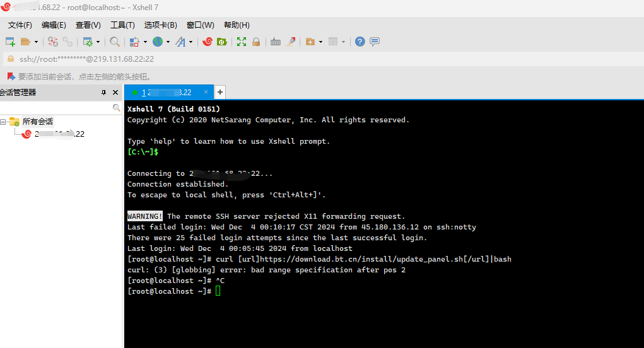
Task: Click the color scheme squares icon
Action: pos(135,42)
